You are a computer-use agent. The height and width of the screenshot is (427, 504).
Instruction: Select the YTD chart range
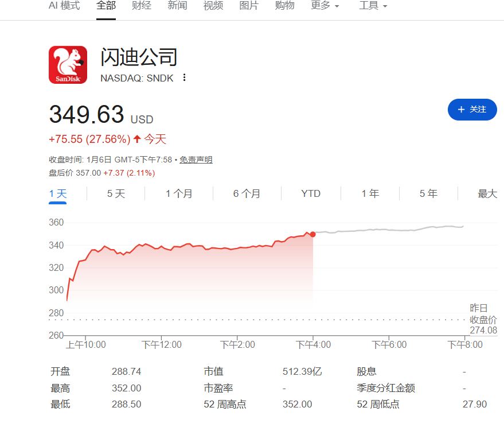310,193
